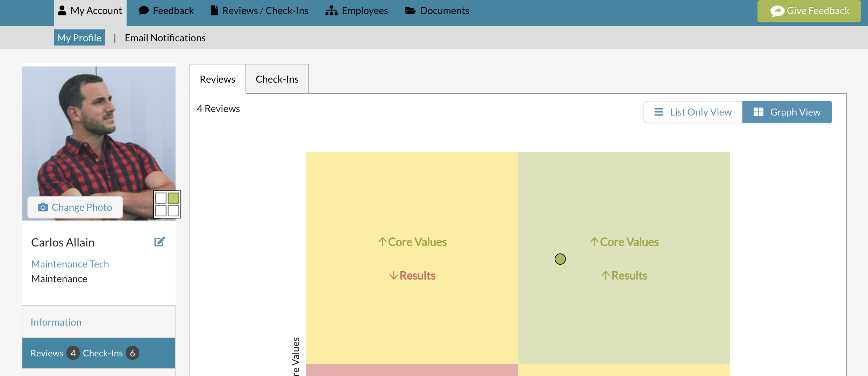Viewport: 868px width, 376px height.
Task: Click the pencil edit icon beside Carlos Allain
Action: tap(159, 242)
